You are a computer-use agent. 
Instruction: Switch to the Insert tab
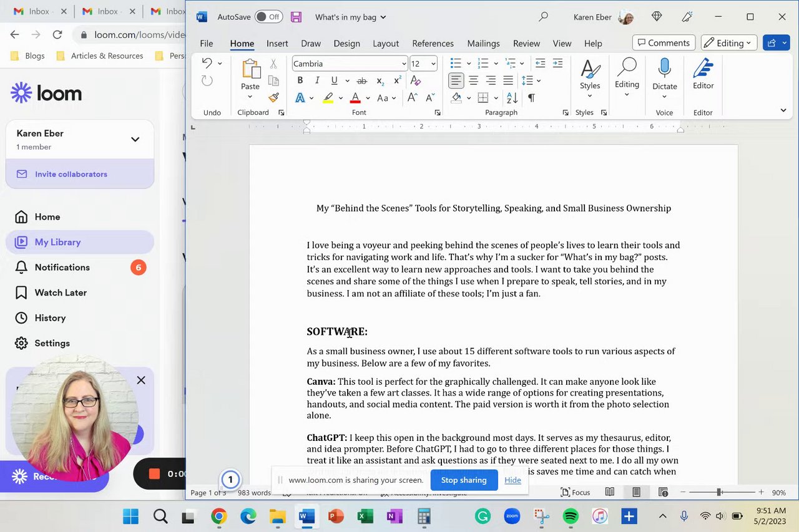(277, 43)
